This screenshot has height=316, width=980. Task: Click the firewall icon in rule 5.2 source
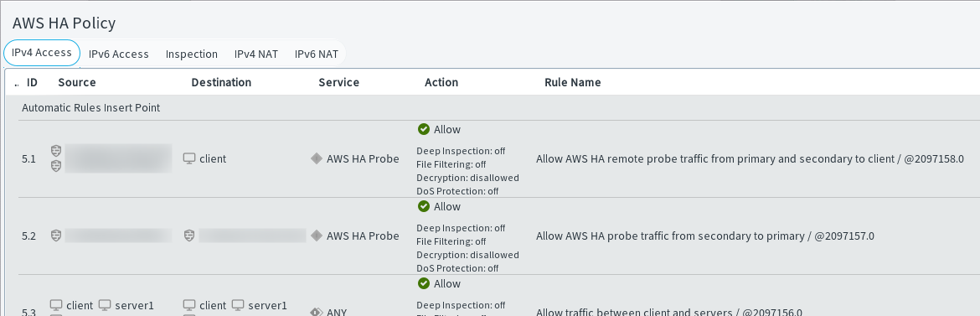coord(56,236)
